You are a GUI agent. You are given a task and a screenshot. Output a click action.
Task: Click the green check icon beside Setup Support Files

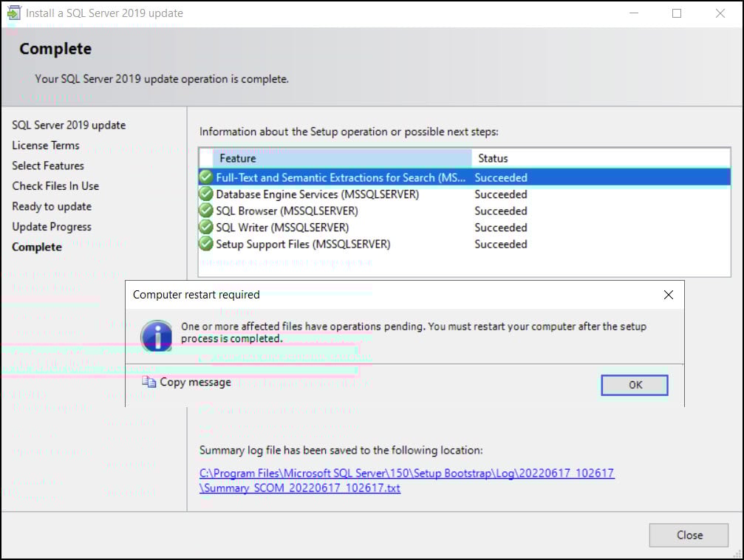(x=206, y=244)
